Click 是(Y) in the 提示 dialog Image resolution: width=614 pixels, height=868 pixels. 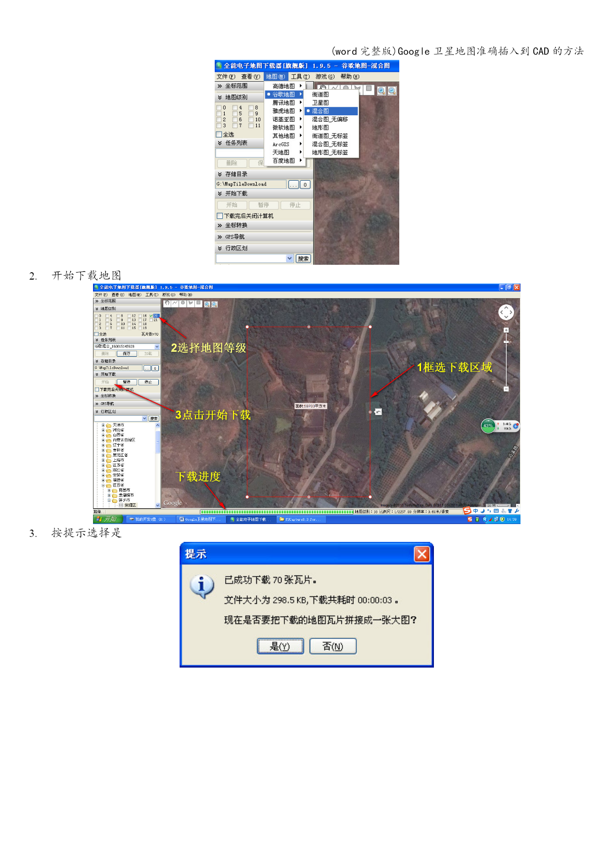click(281, 646)
